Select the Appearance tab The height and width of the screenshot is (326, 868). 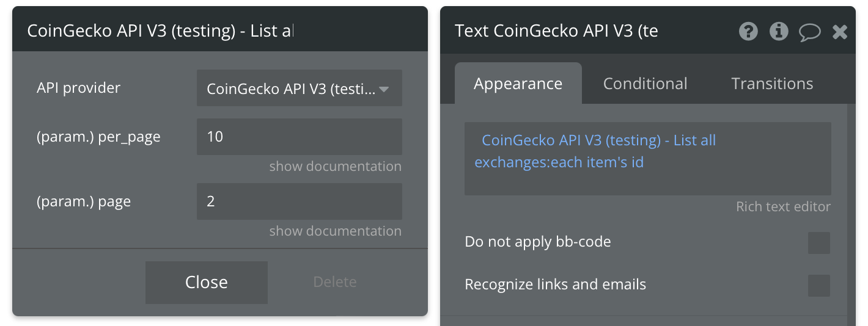pos(518,84)
